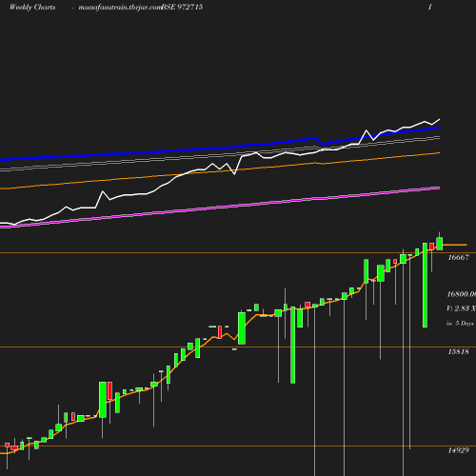
Task: Click the right end of the magenta moving average line
Action: [x=438, y=188]
